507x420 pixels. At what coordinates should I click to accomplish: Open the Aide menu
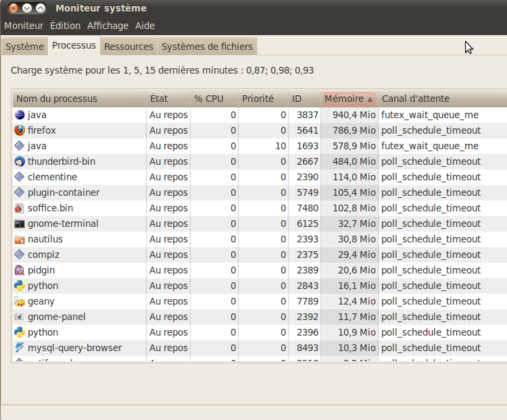pyautogui.click(x=145, y=26)
